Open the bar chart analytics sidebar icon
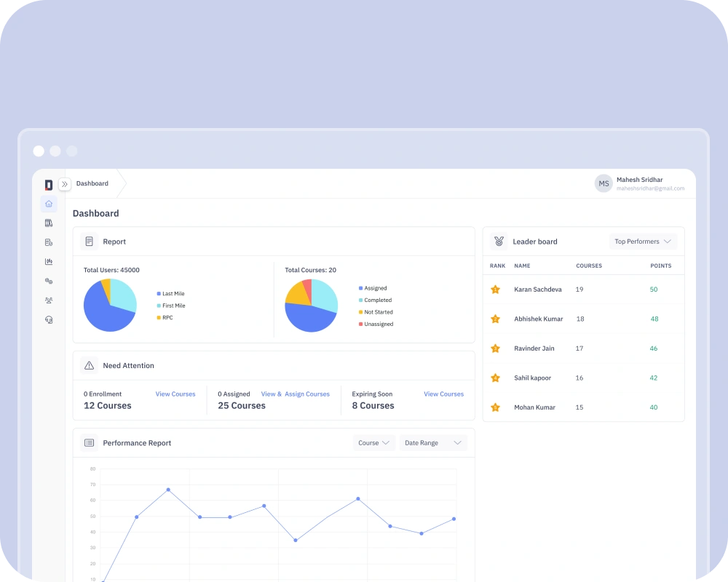728x582 pixels. tap(49, 261)
